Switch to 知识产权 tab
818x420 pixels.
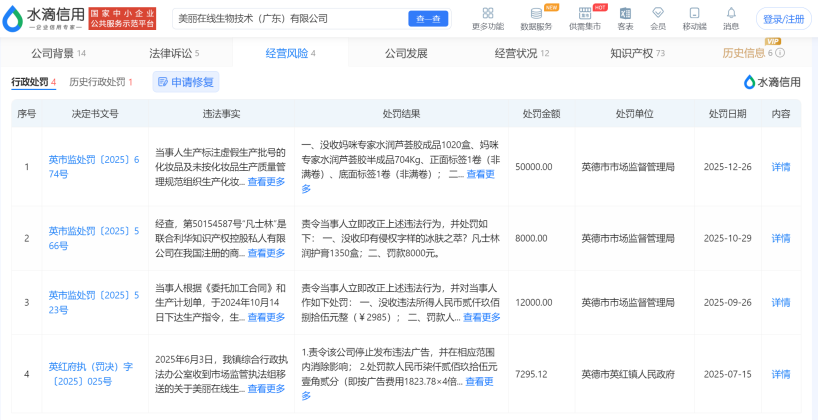(x=637, y=53)
